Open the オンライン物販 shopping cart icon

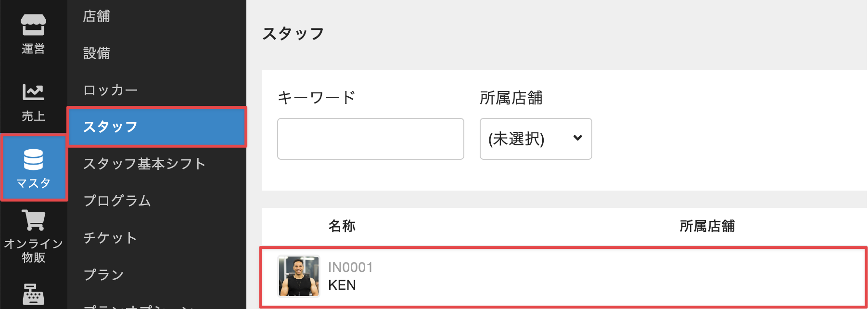33,221
